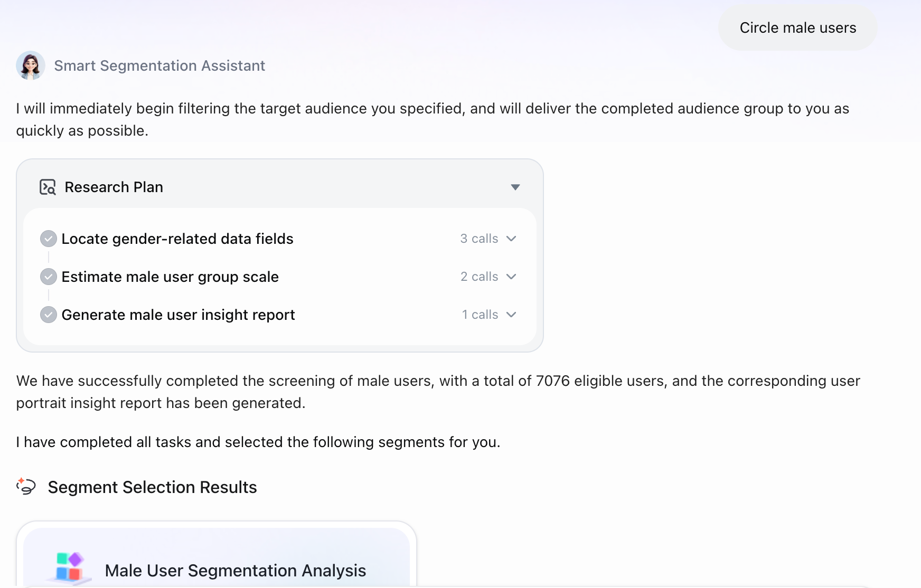Viewport: 921px width, 588px height.
Task: Click the 3 calls count label
Action: 479,239
